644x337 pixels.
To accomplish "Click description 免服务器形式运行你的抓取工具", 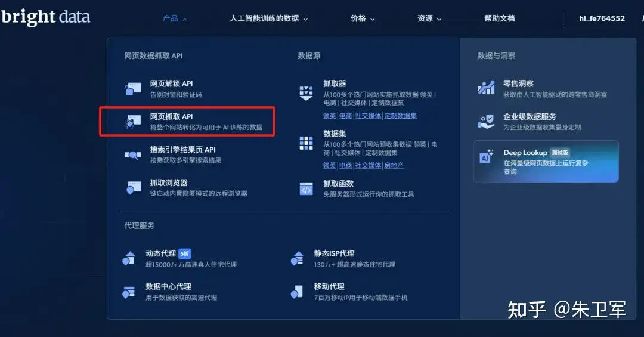I will [x=369, y=194].
